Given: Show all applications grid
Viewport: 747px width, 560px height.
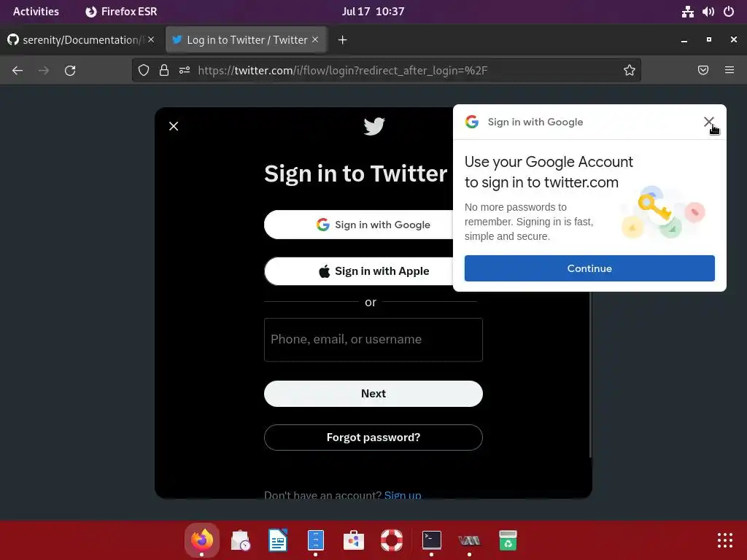Looking at the screenshot, I should click(x=724, y=540).
